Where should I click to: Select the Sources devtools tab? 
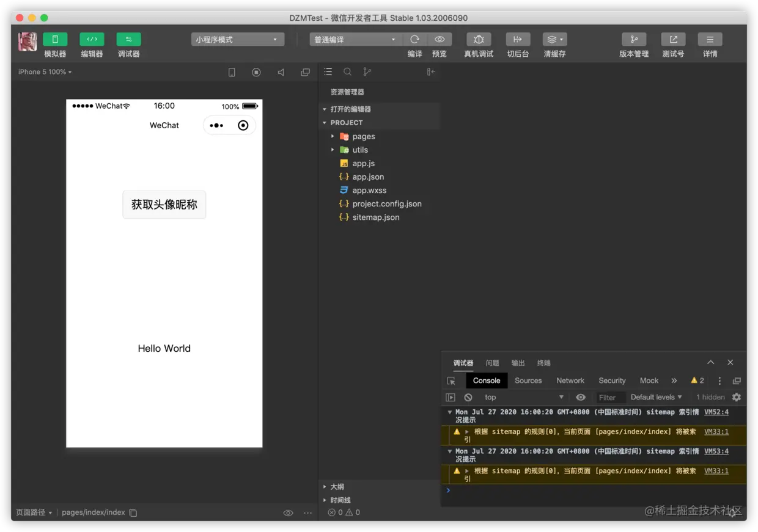click(528, 381)
